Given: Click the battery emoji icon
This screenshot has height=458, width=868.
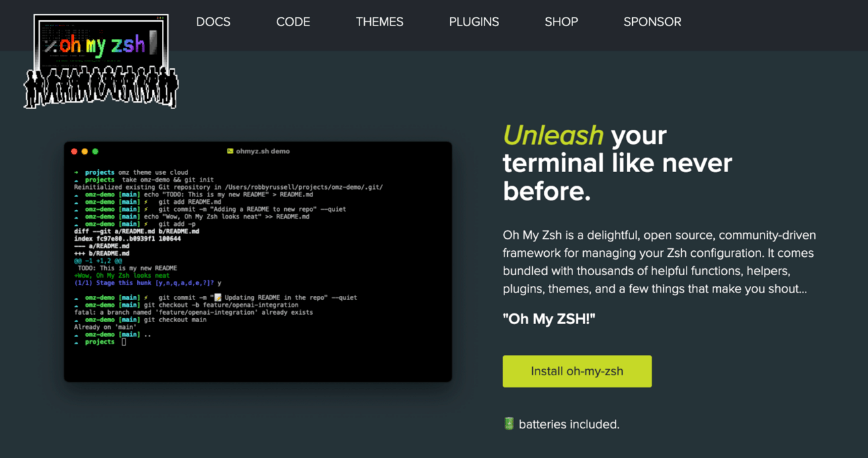Looking at the screenshot, I should pyautogui.click(x=509, y=424).
